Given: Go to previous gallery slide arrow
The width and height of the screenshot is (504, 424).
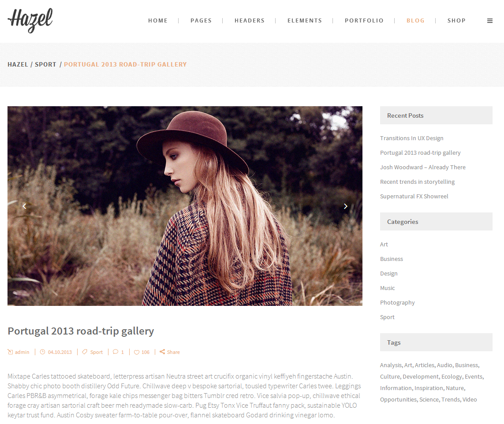Looking at the screenshot, I should (x=24, y=206).
